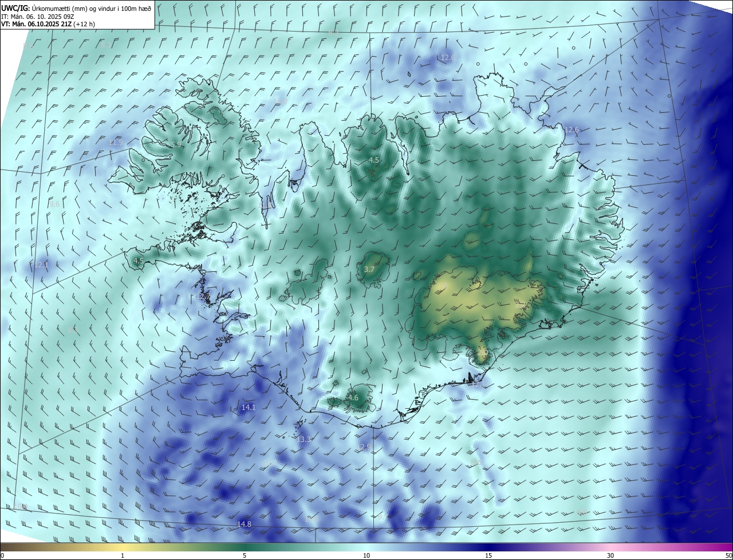Image resolution: width=733 pixels, height=560 pixels.
Task: Click the 12.9 value south of the coast
Action: point(364,447)
